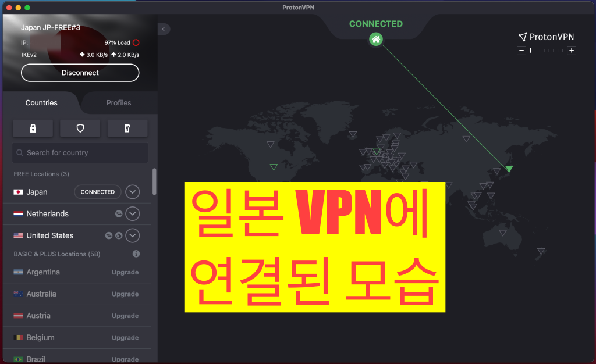Viewport: 596px width, 364px height.
Task: Select Australia in the country list
Action: (41, 294)
